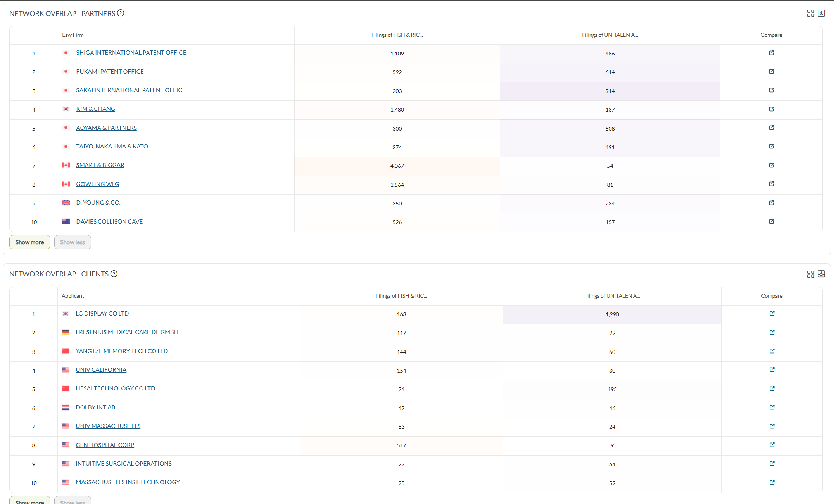Open KIM & CHANG law firm link
Viewport: 834px width, 504px height.
pos(95,109)
